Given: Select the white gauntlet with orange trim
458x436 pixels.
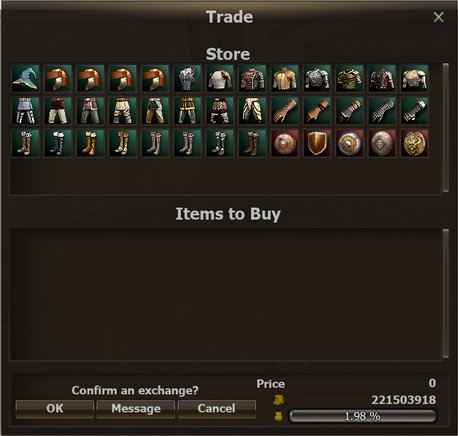Looking at the screenshot, I should click(414, 111).
